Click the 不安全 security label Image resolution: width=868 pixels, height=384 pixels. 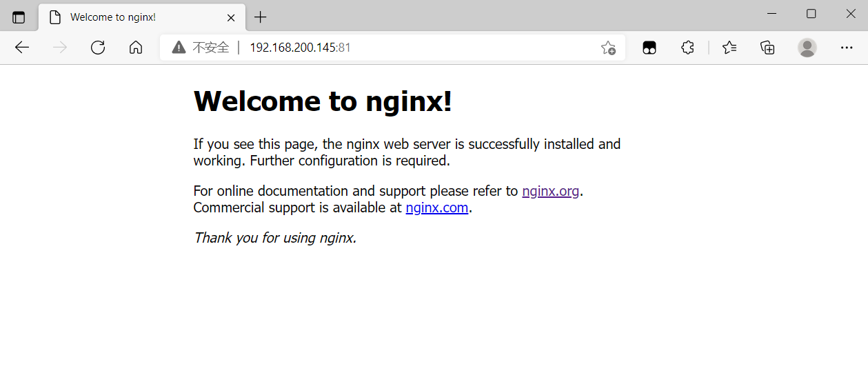[211, 48]
